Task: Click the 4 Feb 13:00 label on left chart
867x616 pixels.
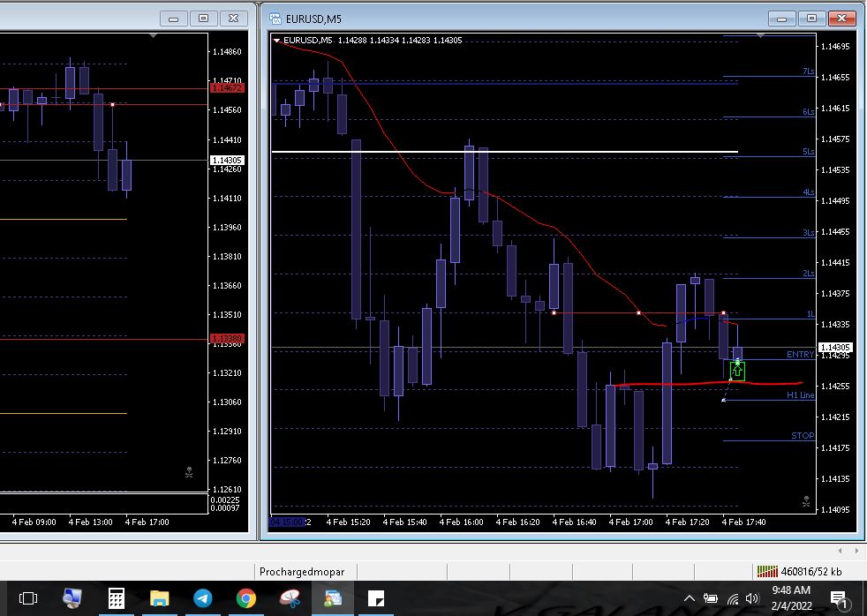Action: (91, 522)
